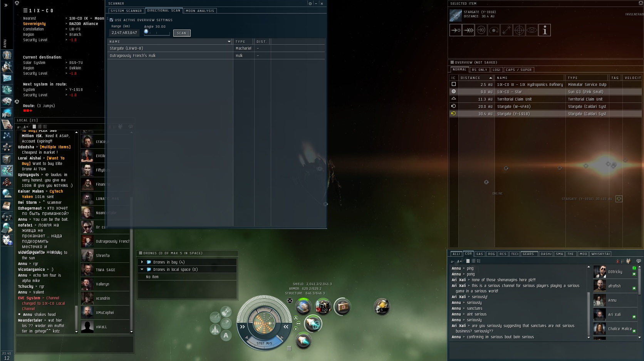Open Show Info for the selected stargate
The width and height of the screenshot is (644, 361).
point(545,30)
